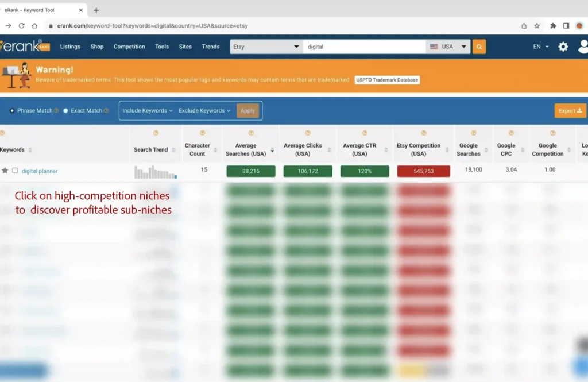
Task: Click the user profile icon
Action: (583, 47)
